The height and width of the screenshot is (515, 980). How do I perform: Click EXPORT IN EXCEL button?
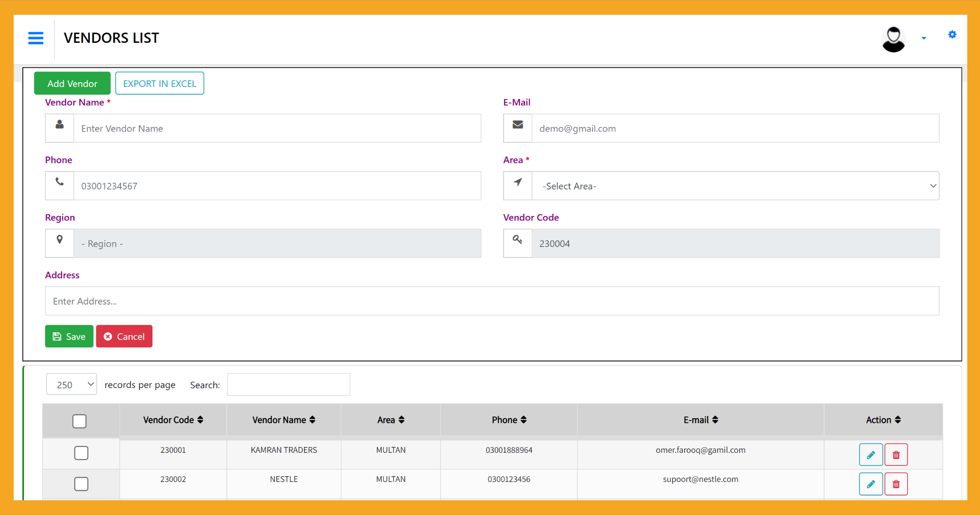click(159, 84)
